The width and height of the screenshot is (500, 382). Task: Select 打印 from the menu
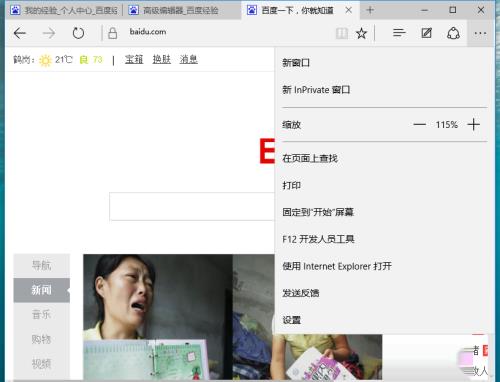pos(291,185)
